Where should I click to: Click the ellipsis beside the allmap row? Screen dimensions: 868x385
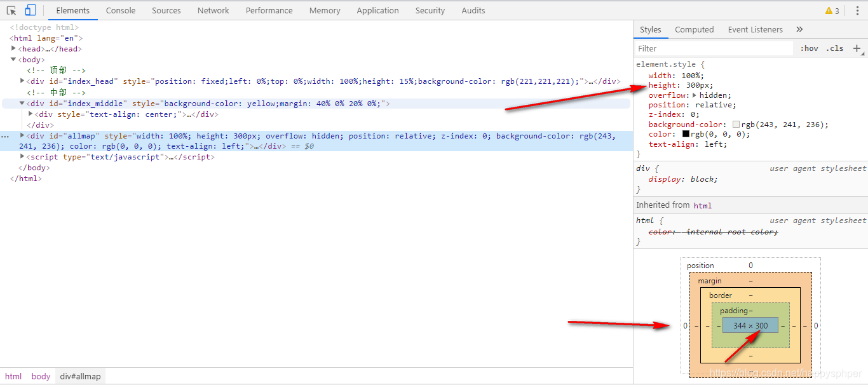tap(6, 136)
